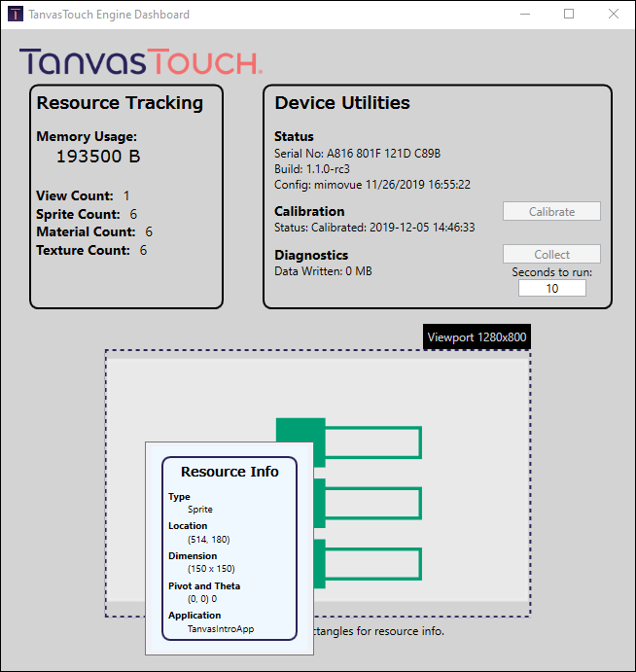Screen dimensions: 636x672
Task: Focus the Seconds to run input field
Action: coord(552,288)
